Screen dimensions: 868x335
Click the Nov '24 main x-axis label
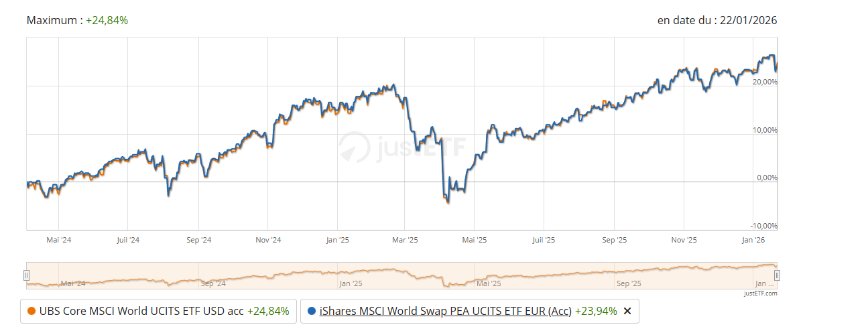click(x=268, y=240)
